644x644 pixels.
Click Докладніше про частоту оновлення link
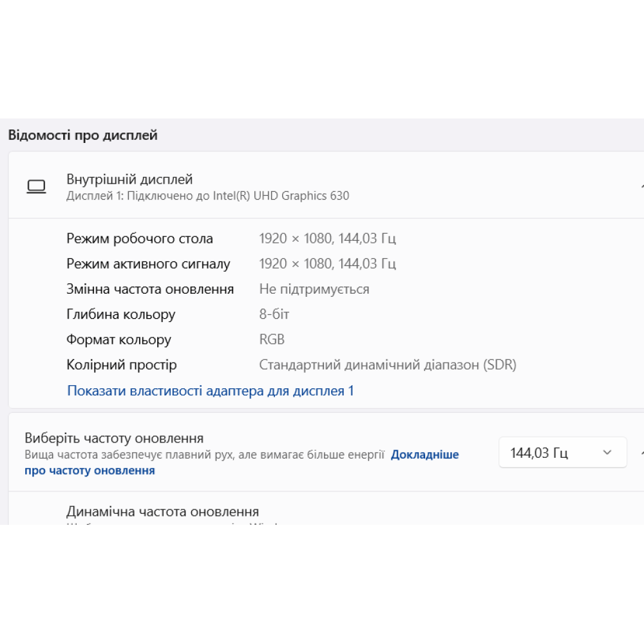point(425,454)
